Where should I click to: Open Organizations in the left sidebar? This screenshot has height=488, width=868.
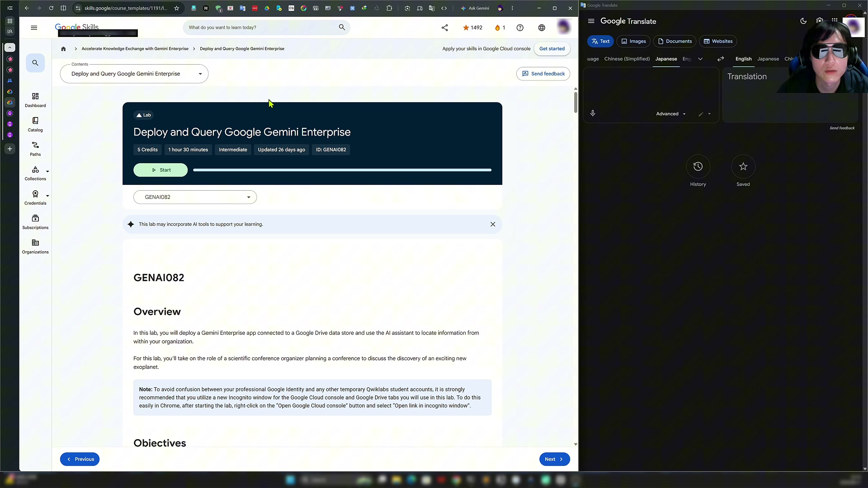point(35,247)
